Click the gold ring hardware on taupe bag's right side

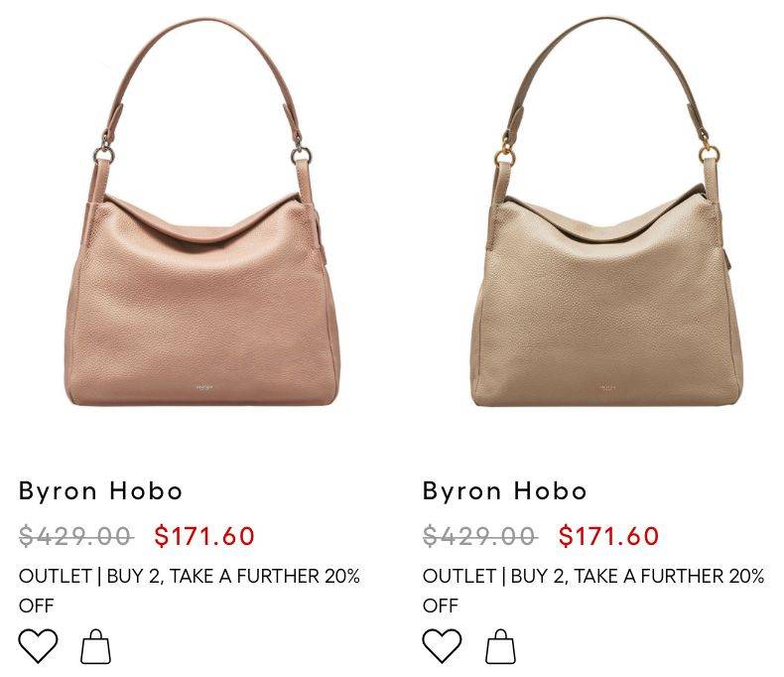point(709,153)
